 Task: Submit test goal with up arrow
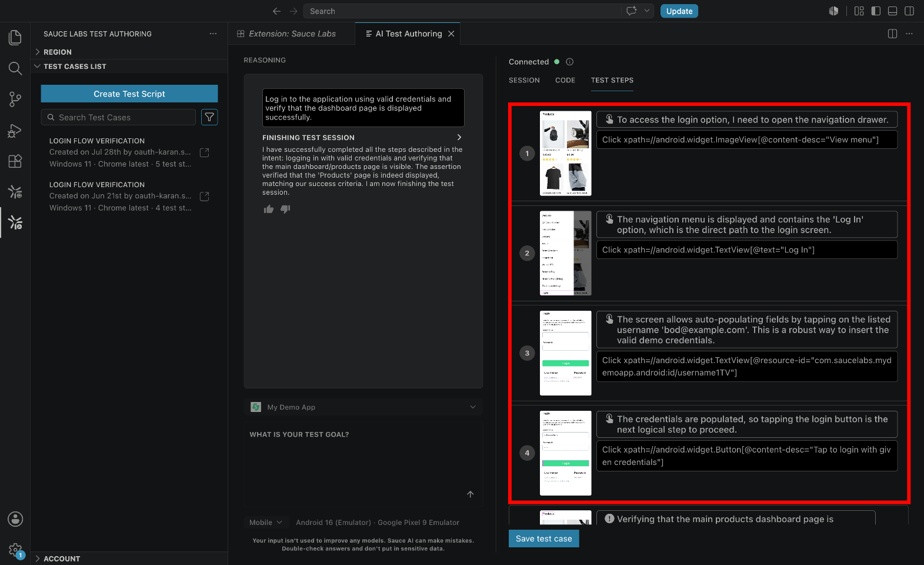point(471,494)
